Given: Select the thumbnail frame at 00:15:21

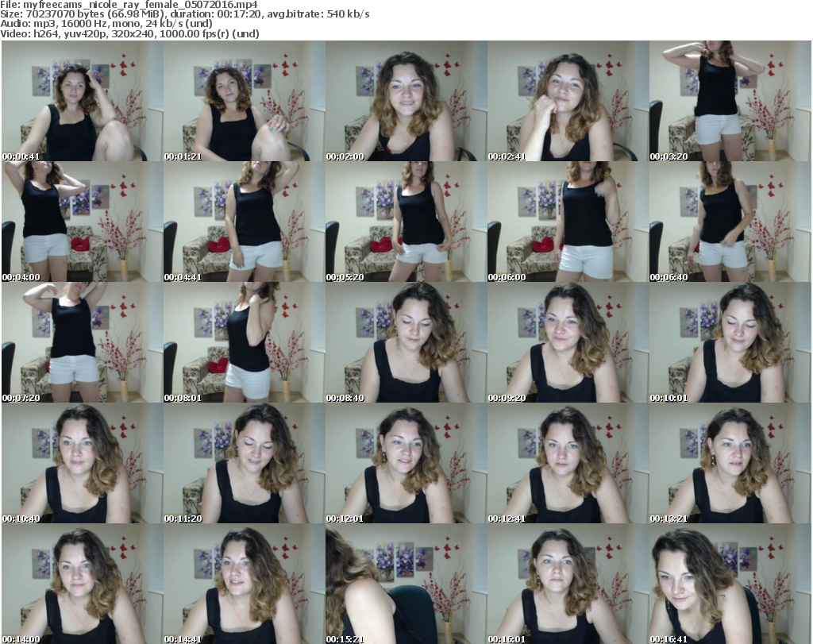Looking at the screenshot, I should coord(406,584).
